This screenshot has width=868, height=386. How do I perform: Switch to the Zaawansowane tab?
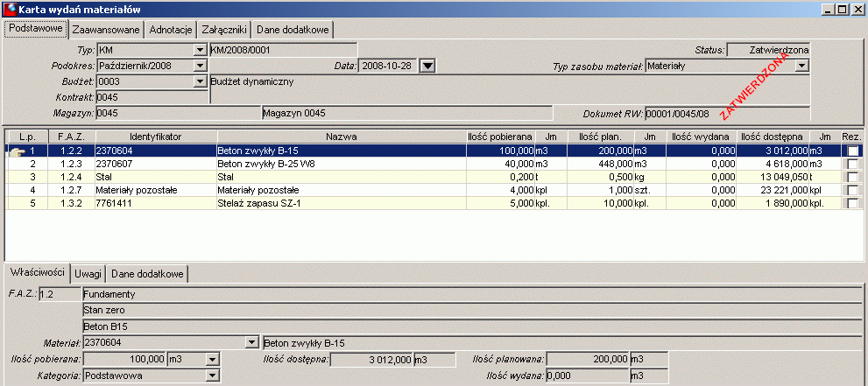[x=106, y=30]
